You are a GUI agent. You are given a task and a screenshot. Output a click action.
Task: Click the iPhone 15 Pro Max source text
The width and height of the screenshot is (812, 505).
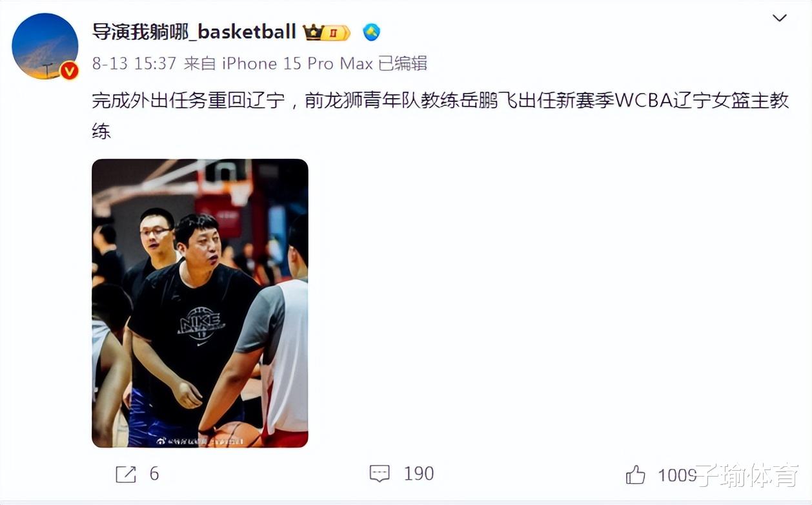pos(298,63)
